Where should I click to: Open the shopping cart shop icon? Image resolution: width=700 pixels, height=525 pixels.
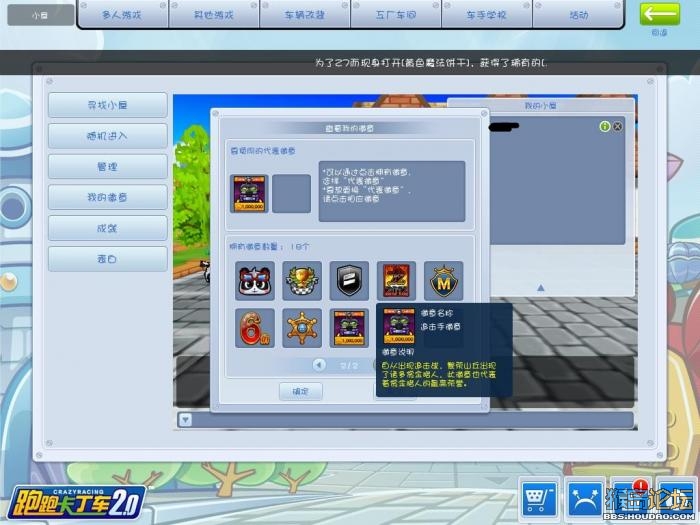coord(540,497)
